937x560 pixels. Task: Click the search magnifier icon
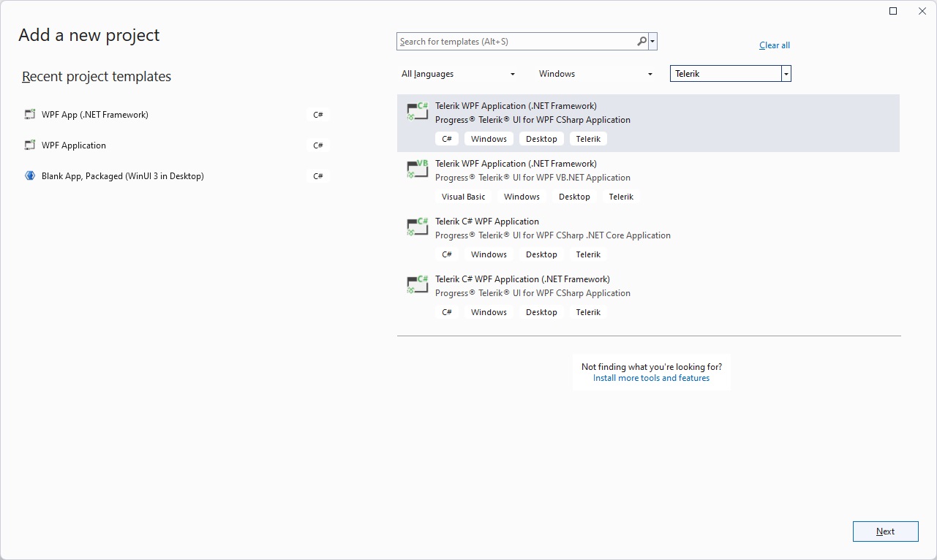tap(640, 41)
